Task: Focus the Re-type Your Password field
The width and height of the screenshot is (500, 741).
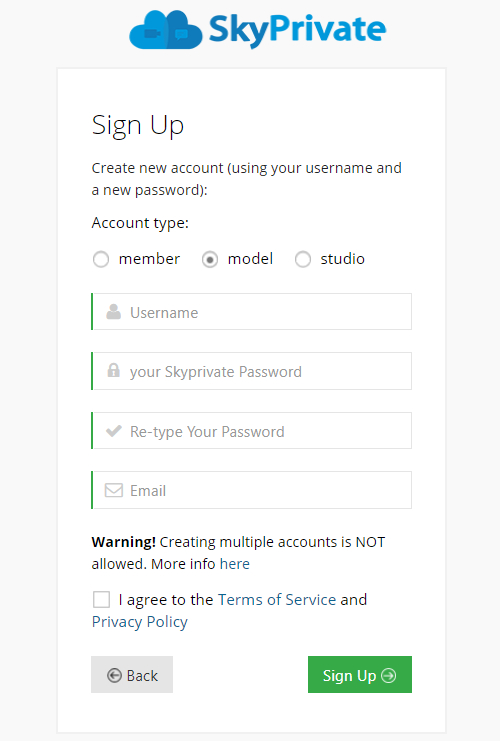Action: [251, 431]
